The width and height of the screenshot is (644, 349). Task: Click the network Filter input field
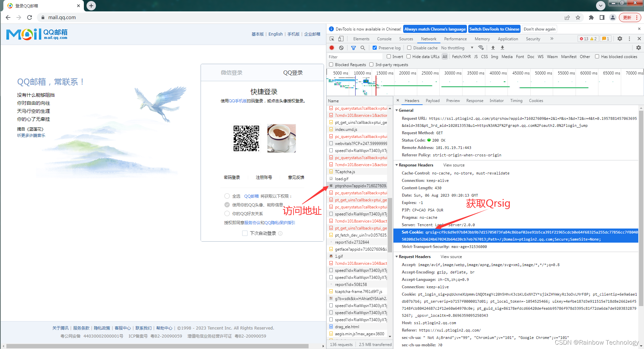coord(356,57)
